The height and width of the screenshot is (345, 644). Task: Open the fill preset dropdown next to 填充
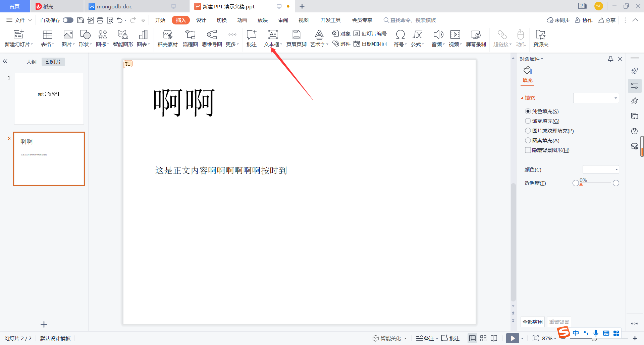pos(596,98)
